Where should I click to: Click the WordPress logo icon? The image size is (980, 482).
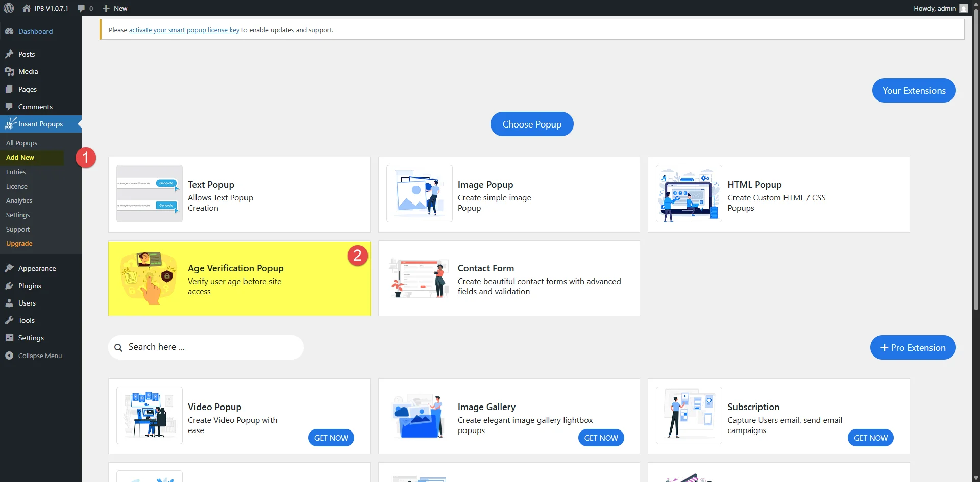pos(9,8)
